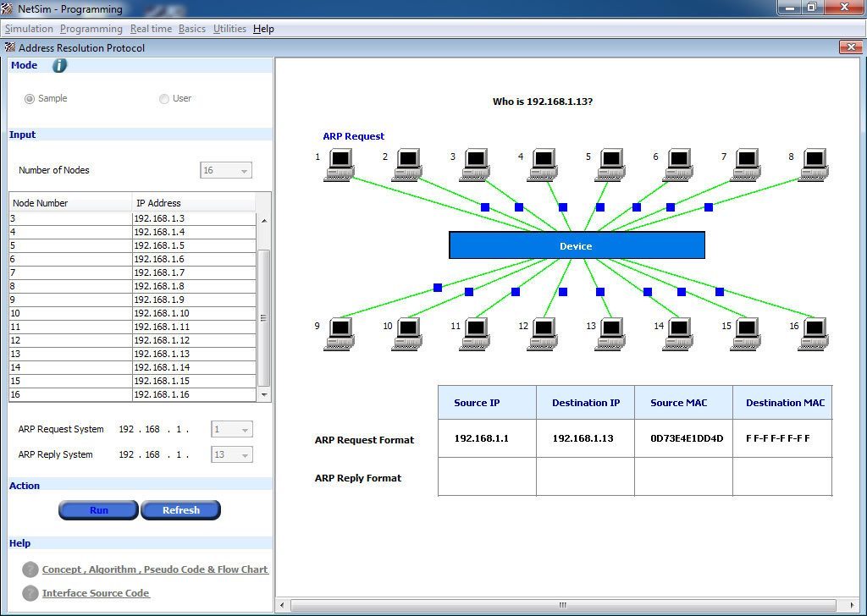The height and width of the screenshot is (616, 867).
Task: Open the Programming menu
Action: 91,28
